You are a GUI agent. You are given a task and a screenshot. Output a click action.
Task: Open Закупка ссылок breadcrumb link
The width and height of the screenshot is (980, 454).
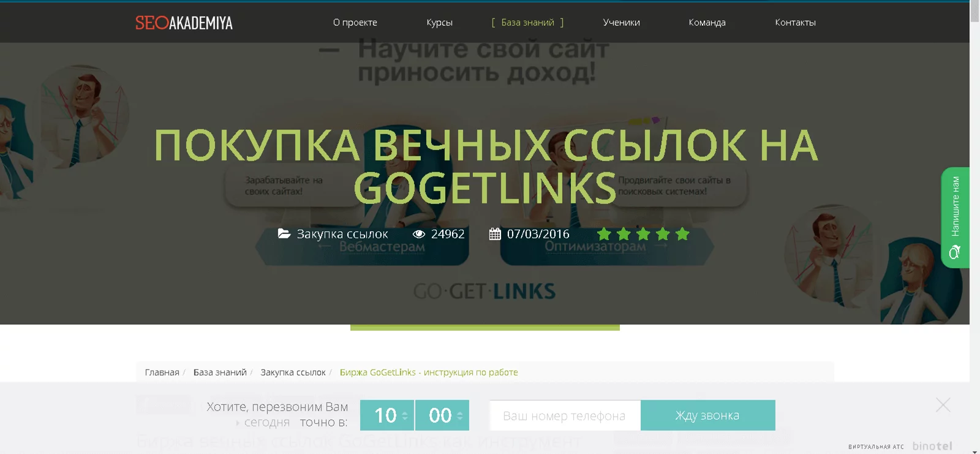pos(293,373)
